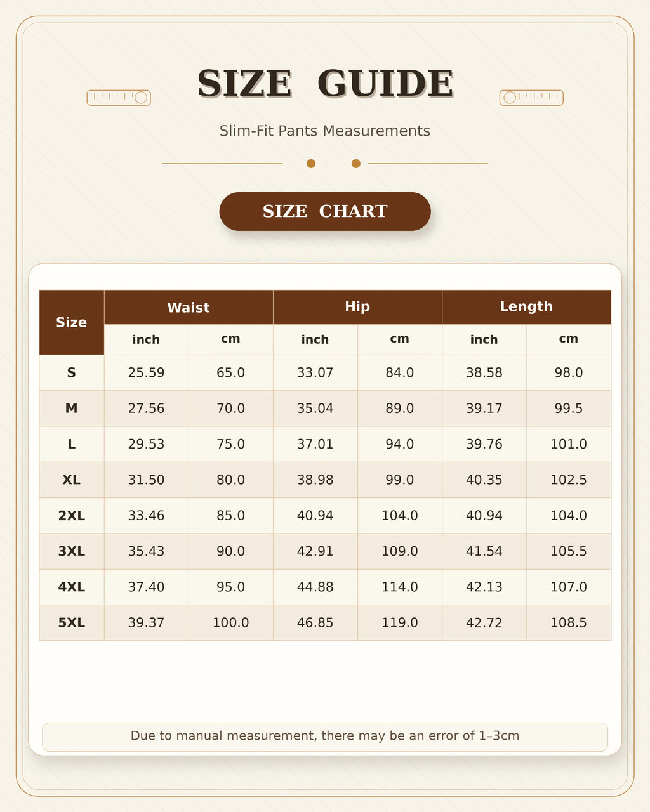Click the ruler icon left of the SIZE GUIDE title

(x=119, y=98)
